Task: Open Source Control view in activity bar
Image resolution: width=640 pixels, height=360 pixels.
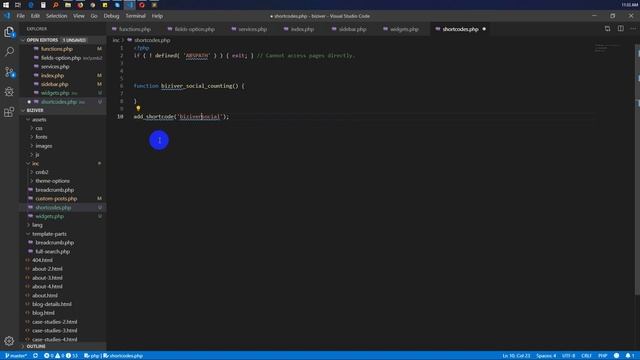Action: (x=9, y=72)
